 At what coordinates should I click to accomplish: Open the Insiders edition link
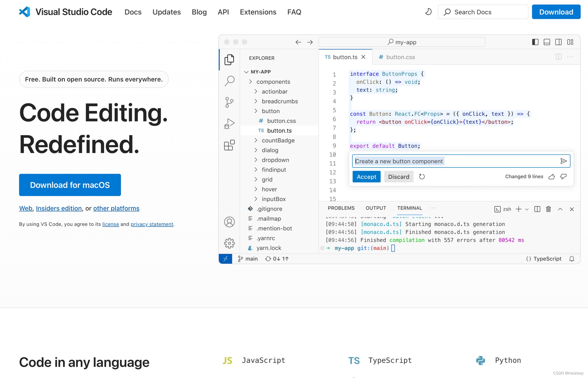point(59,208)
